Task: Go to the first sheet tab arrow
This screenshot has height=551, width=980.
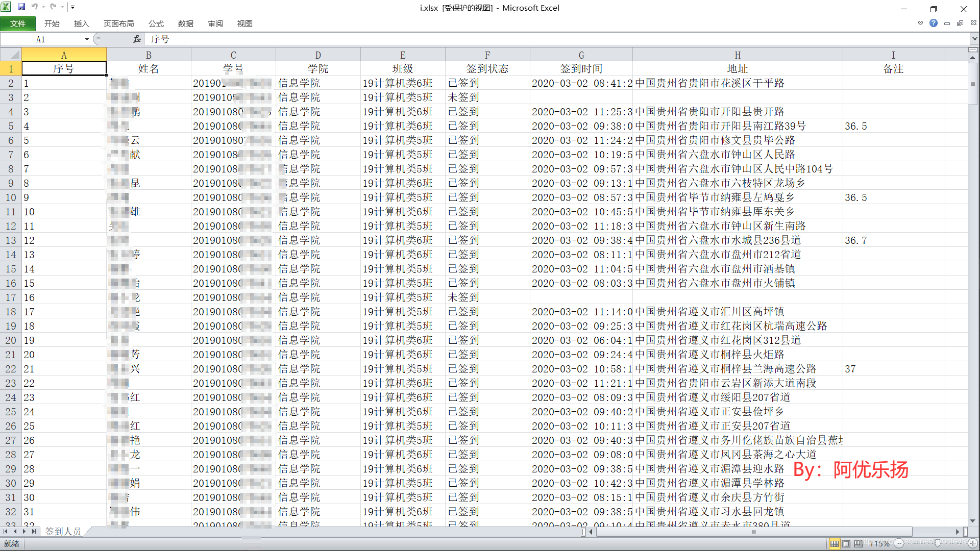Action: coord(6,532)
